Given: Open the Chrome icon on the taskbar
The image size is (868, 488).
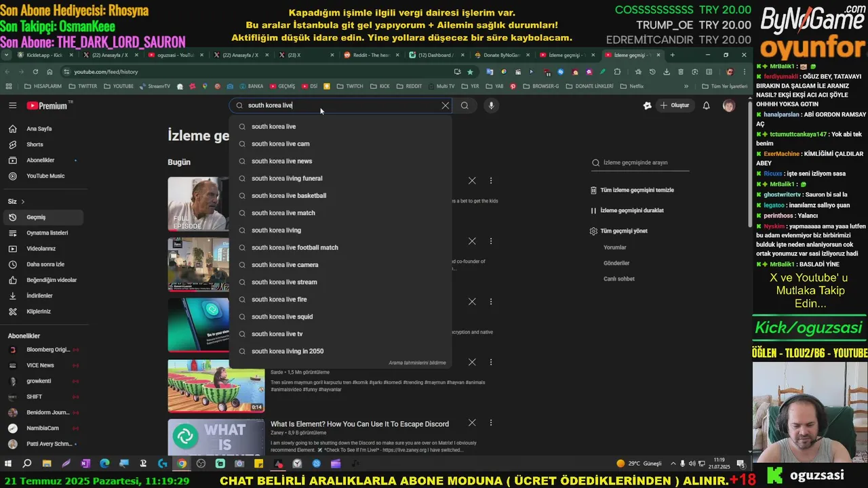Looking at the screenshot, I should tap(182, 464).
